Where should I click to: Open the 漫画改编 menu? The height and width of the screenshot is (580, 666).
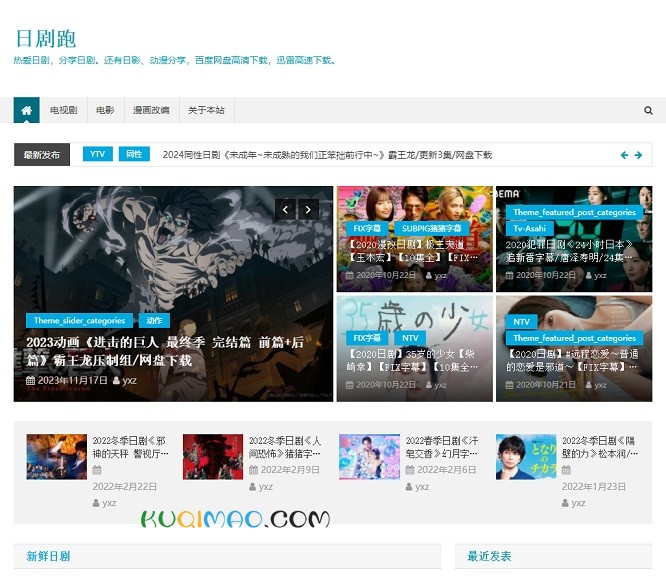tap(151, 110)
